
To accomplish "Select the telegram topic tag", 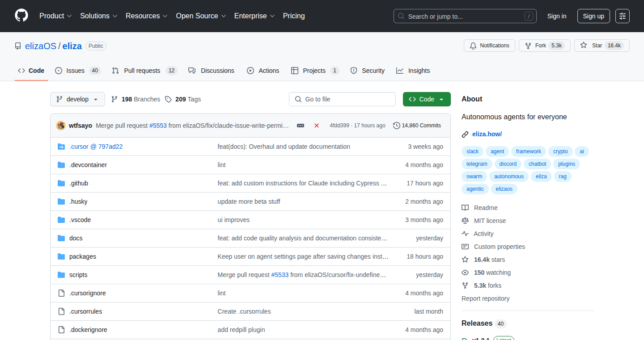I will tap(477, 164).
